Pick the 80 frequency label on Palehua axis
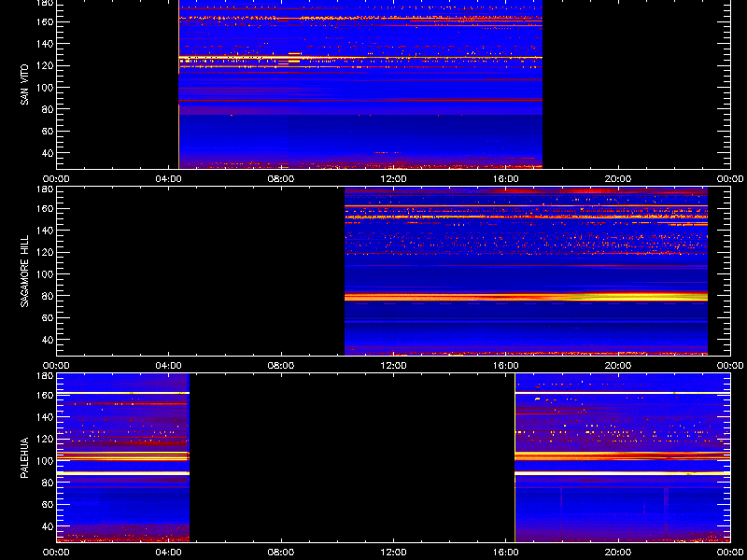 48,483
